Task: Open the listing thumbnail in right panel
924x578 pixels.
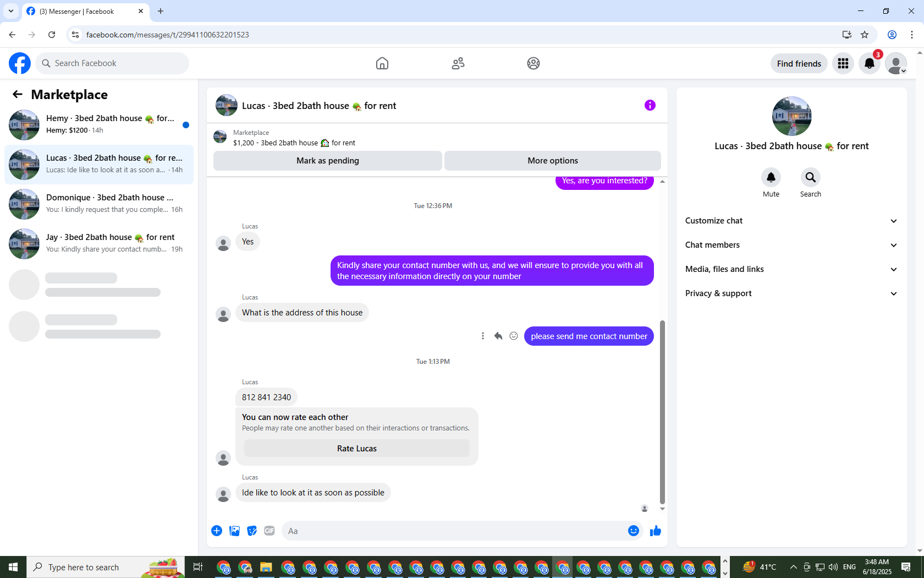Action: [x=792, y=116]
